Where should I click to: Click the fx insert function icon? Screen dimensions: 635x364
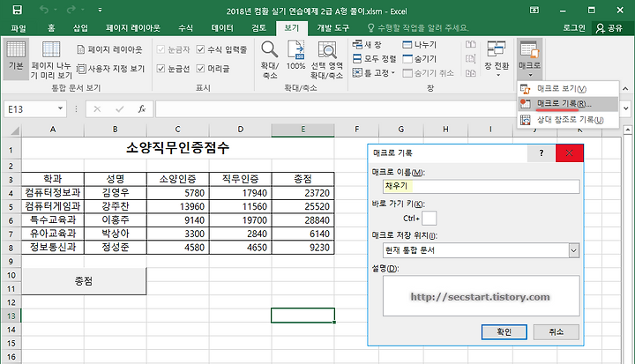(142, 109)
